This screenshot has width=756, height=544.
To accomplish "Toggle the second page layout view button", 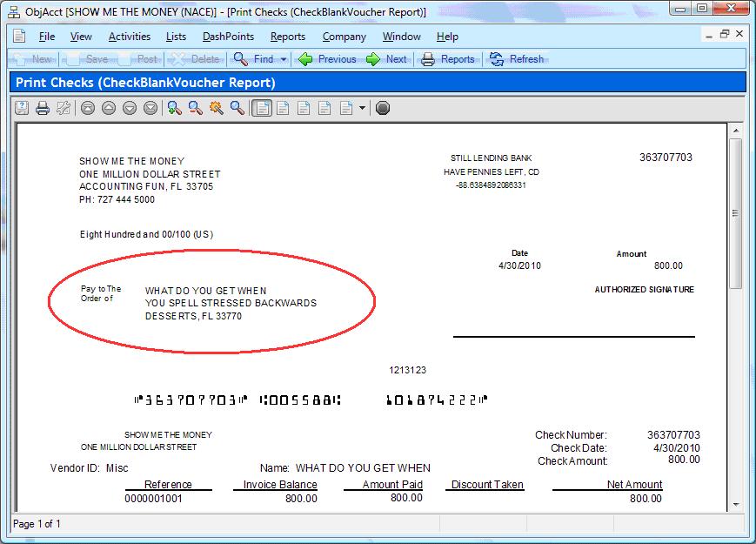I will (282, 108).
